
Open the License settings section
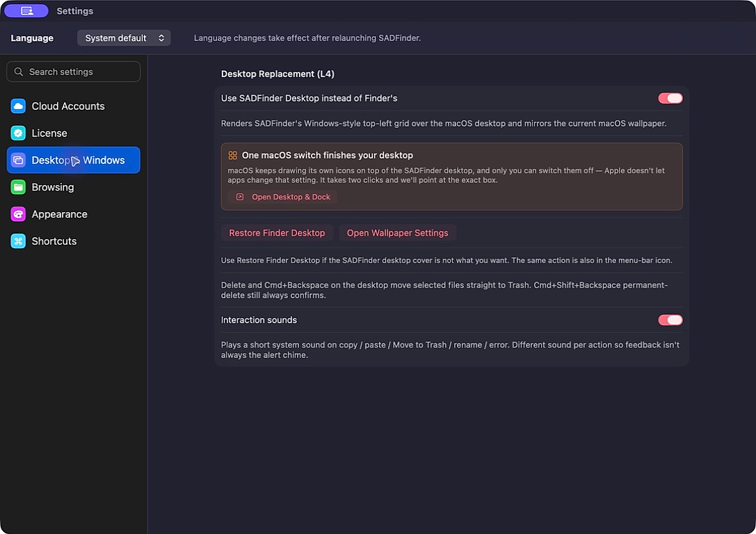tap(73, 133)
